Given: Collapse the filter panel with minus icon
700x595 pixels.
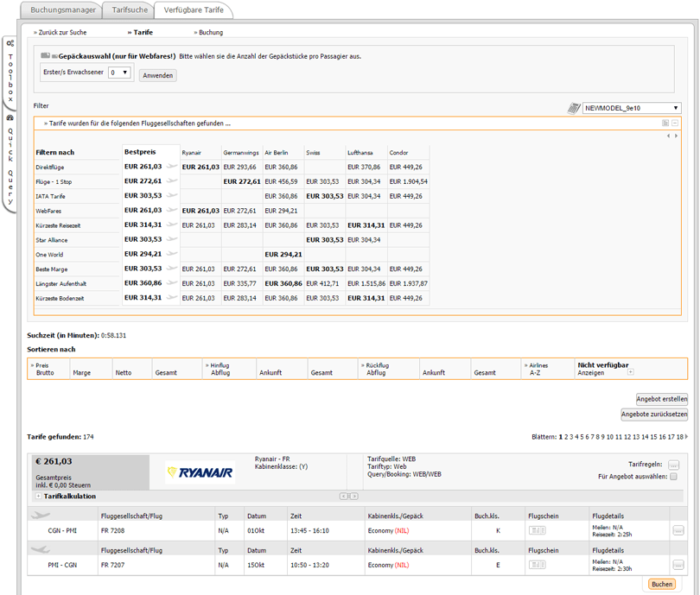Looking at the screenshot, I should click(x=675, y=123).
